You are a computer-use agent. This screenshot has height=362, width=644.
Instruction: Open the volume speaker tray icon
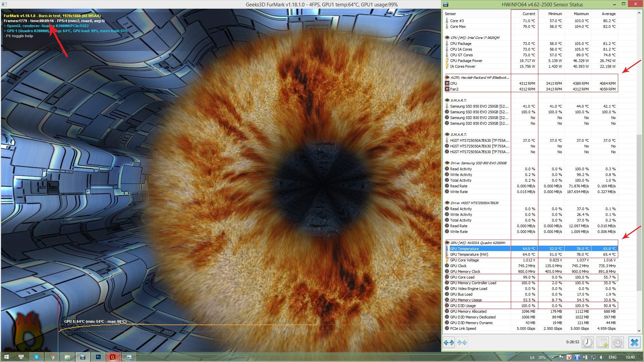click(601, 357)
